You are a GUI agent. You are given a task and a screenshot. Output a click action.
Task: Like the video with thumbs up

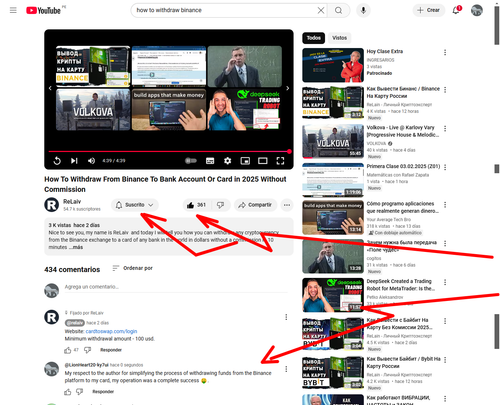click(197, 205)
